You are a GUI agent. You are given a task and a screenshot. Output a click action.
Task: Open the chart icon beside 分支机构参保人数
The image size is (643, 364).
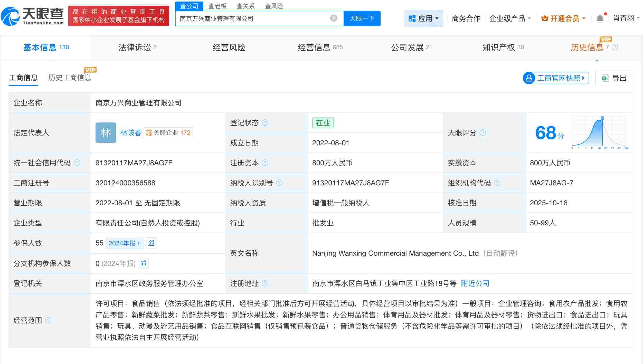143,263
